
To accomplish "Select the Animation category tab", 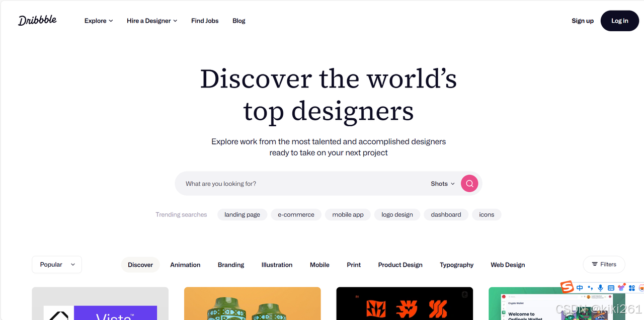I will [185, 265].
